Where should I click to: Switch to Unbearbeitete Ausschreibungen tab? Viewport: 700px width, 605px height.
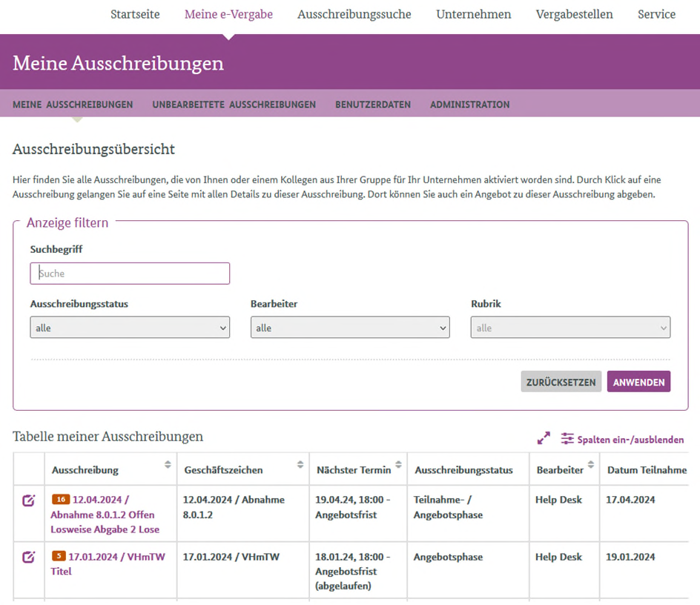pos(234,105)
